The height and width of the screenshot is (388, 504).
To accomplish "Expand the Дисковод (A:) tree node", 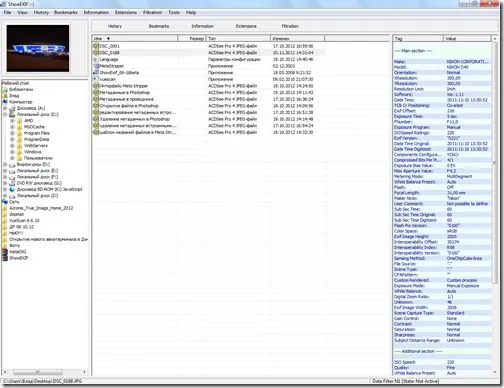I will point(5,108).
